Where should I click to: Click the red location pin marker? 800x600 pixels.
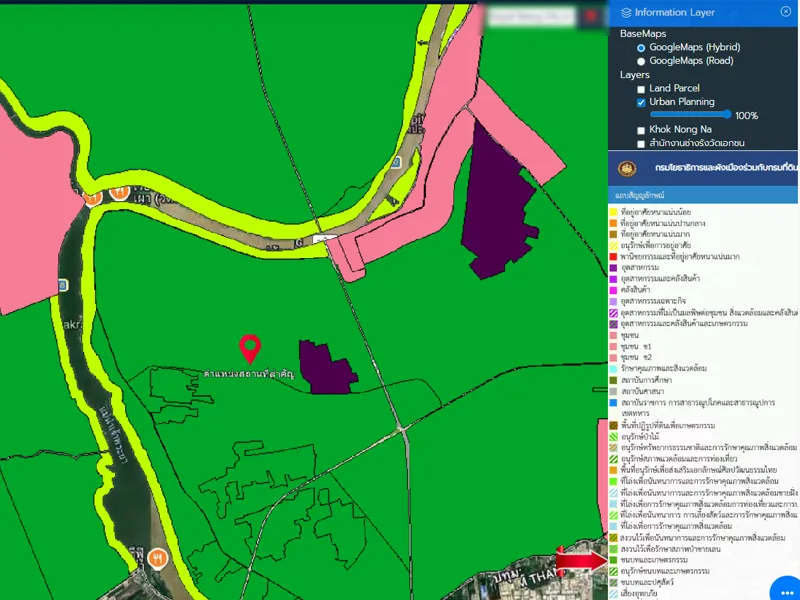point(250,349)
